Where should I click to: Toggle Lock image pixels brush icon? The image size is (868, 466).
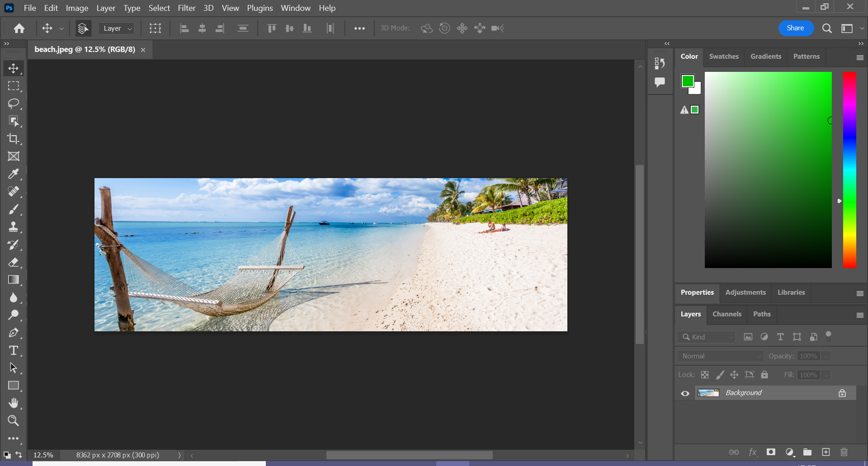click(720, 375)
